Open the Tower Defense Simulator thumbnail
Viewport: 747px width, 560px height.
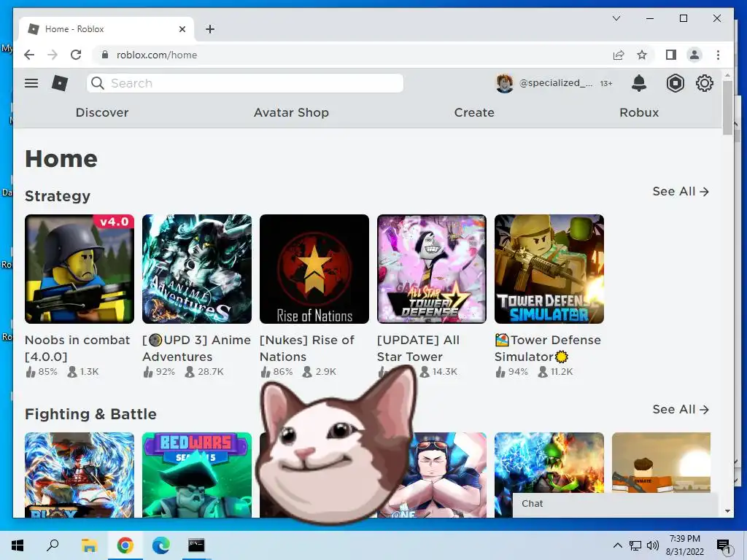point(549,269)
